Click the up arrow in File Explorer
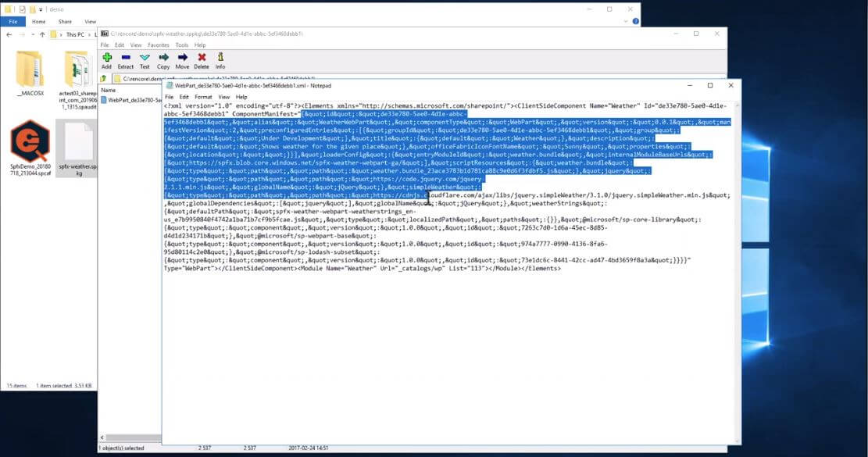868x457 pixels. click(42, 34)
